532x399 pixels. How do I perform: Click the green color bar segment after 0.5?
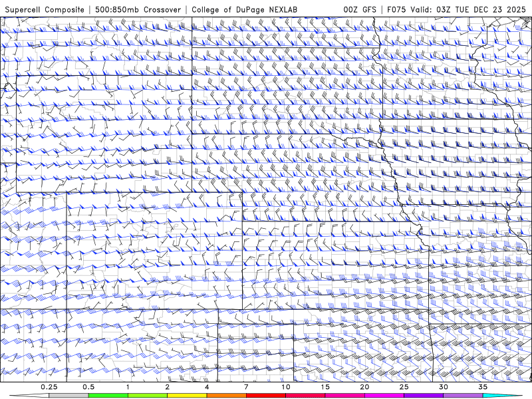click(108, 396)
